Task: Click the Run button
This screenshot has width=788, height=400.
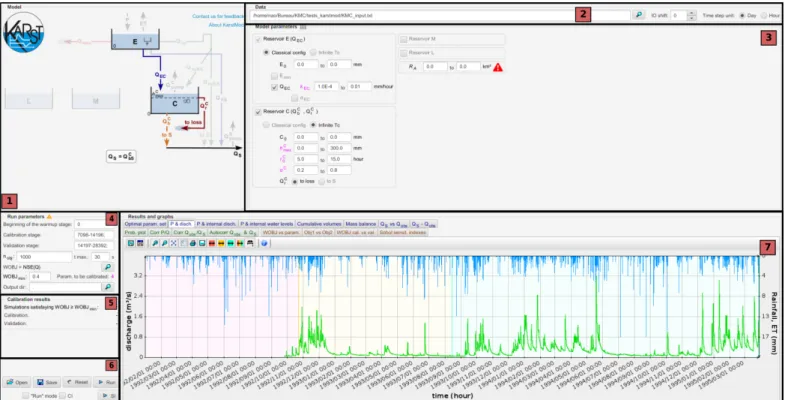Action: [x=106, y=382]
